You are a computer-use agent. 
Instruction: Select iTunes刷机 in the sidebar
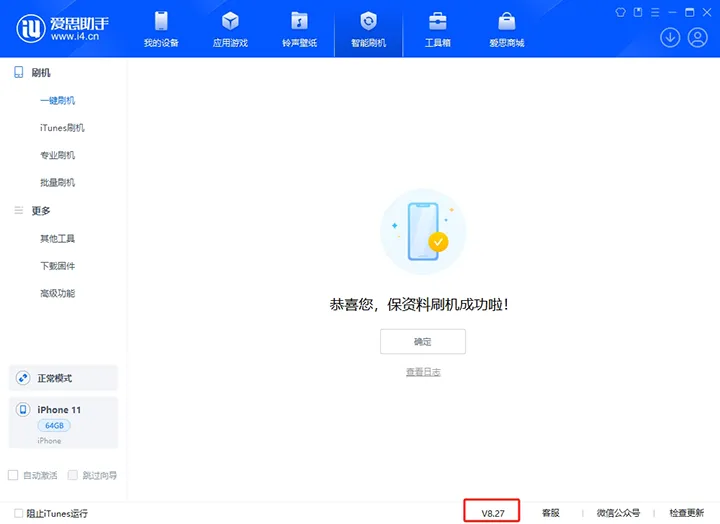click(x=62, y=128)
